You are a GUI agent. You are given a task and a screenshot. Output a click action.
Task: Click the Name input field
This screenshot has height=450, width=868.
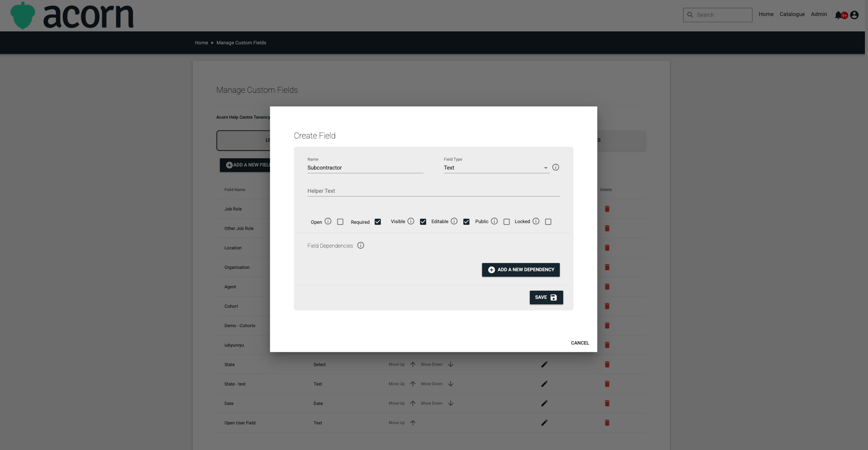tap(365, 168)
